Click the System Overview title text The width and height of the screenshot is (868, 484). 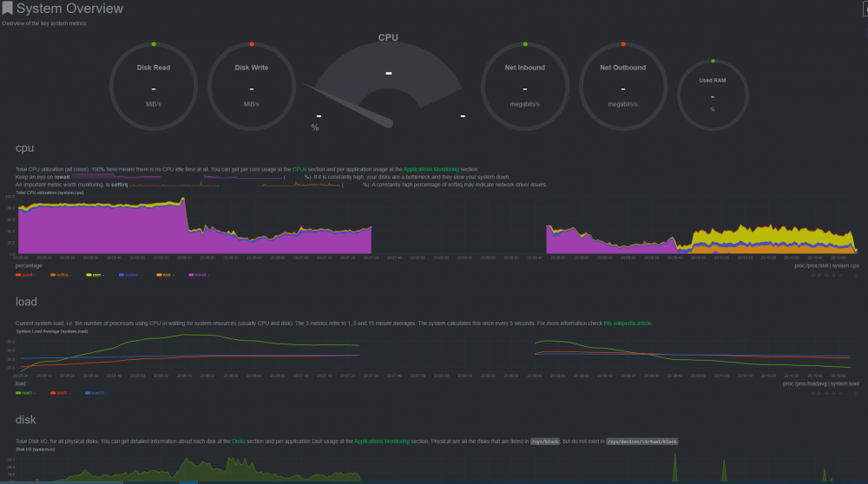(69, 9)
